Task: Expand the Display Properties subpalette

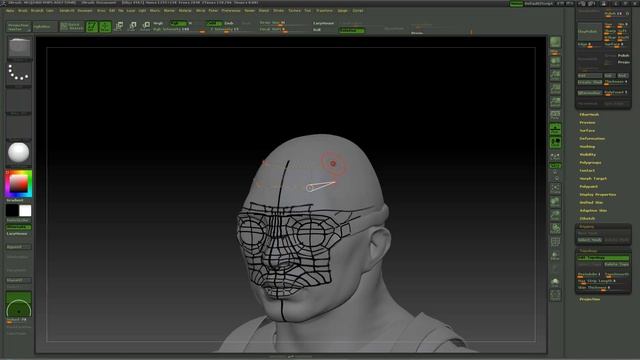Action: pos(598,195)
